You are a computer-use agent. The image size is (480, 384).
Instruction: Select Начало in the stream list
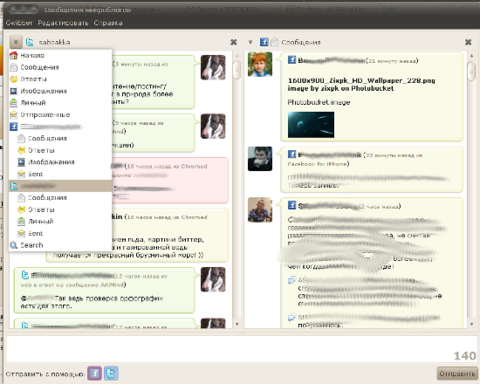60,55
